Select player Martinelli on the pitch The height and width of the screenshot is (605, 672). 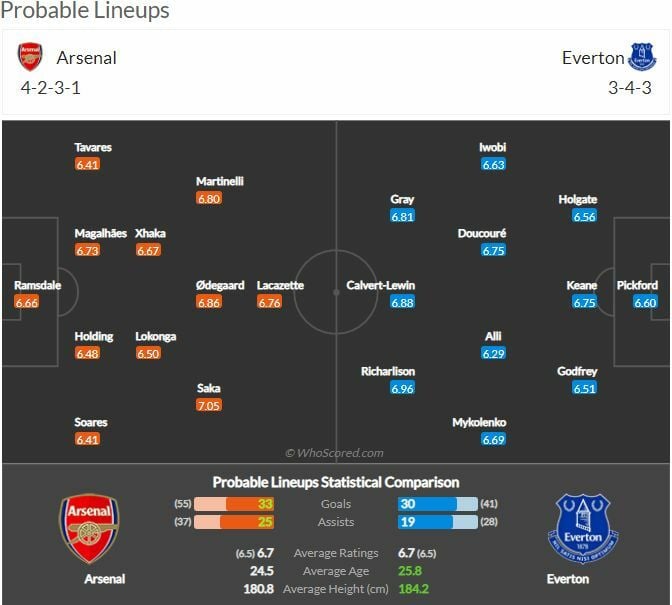220,181
